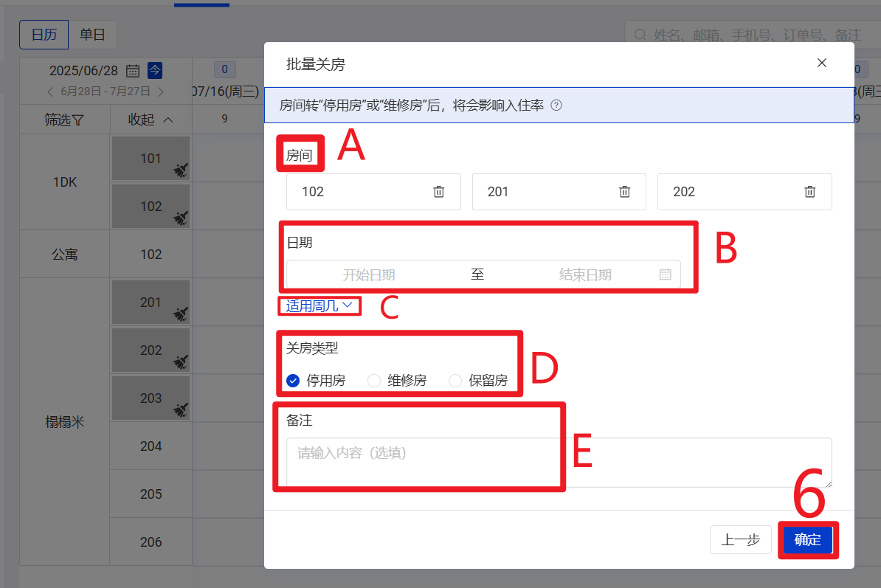Select the 停用房 close type
881x588 pixels.
tap(293, 381)
